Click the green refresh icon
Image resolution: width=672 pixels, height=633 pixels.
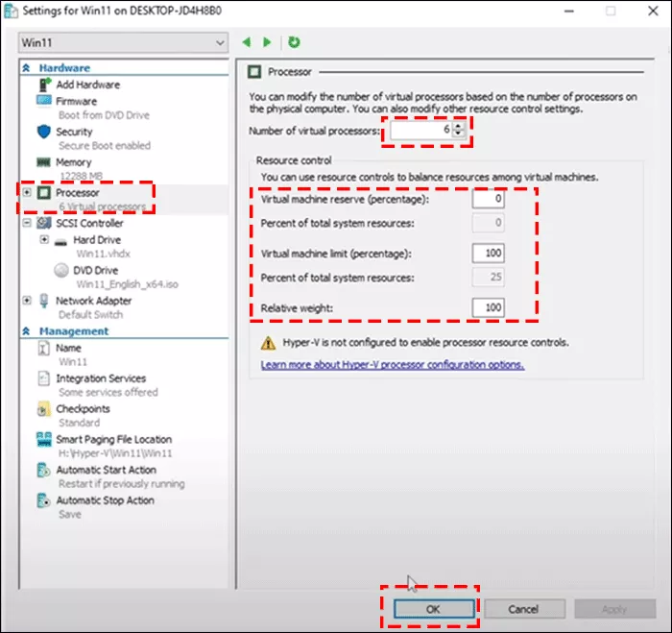coord(294,42)
